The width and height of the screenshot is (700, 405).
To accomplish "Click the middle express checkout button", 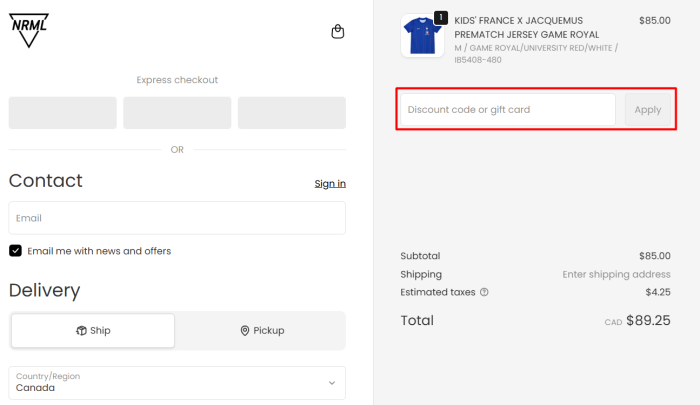I will click(177, 113).
